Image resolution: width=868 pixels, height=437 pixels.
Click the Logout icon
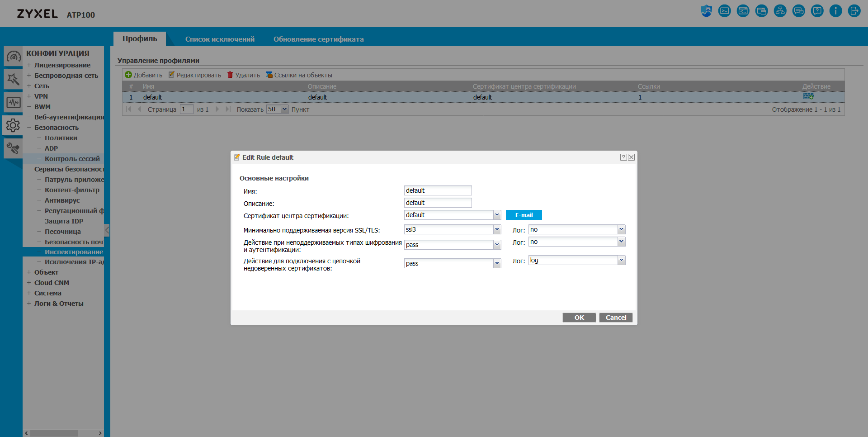pos(854,11)
